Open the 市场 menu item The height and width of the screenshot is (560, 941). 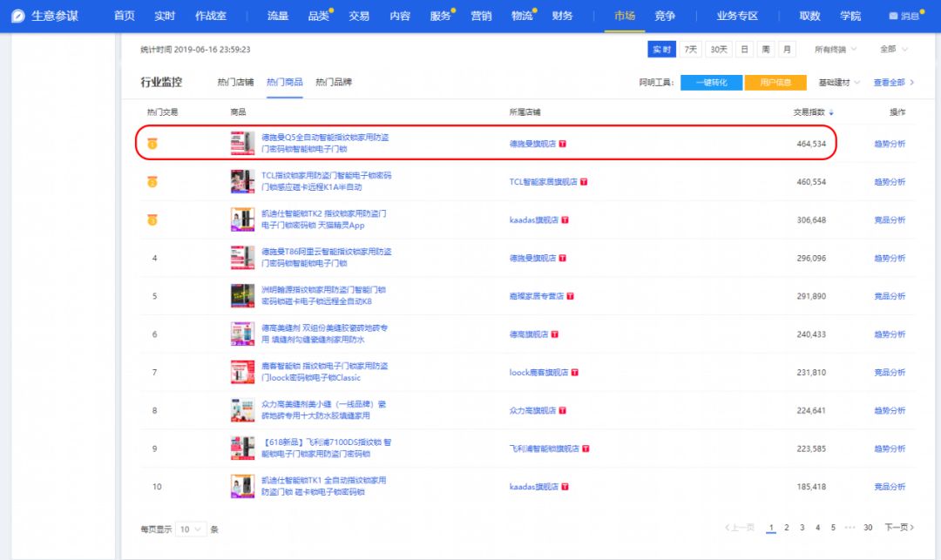(625, 17)
